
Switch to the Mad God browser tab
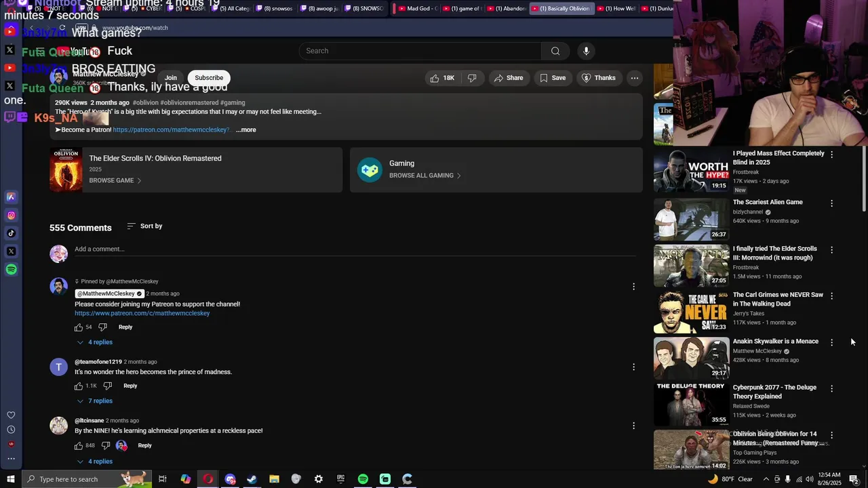pyautogui.click(x=417, y=9)
